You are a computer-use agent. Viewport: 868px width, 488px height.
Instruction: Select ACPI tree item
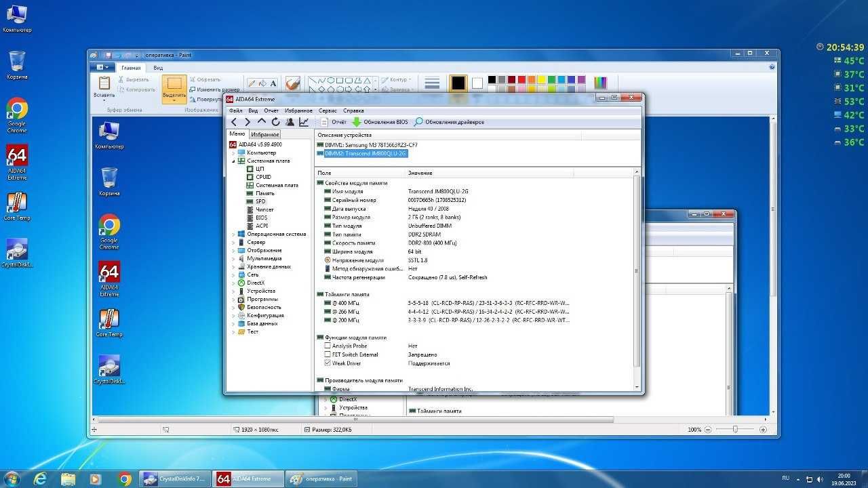click(262, 226)
